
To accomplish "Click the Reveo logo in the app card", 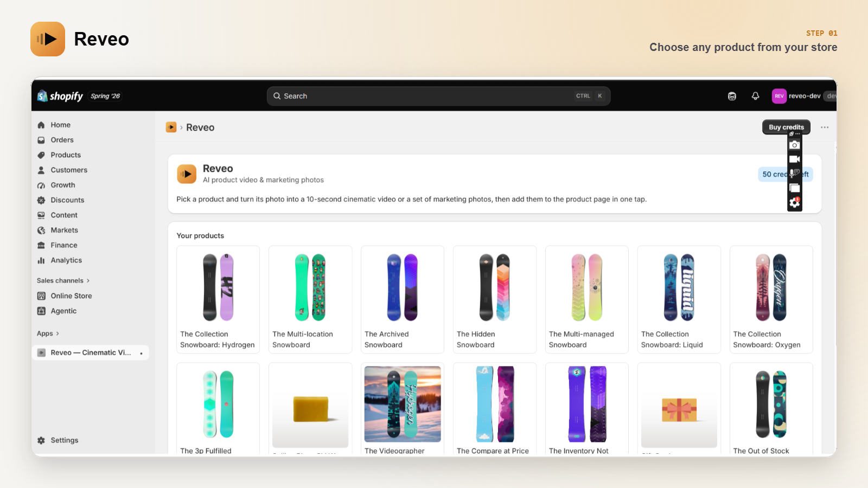I will tap(187, 174).
